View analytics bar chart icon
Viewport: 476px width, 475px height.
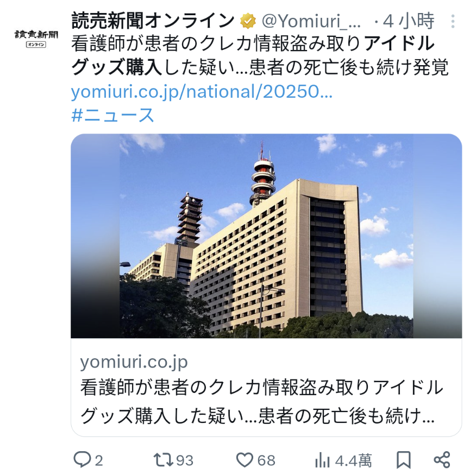(x=322, y=460)
